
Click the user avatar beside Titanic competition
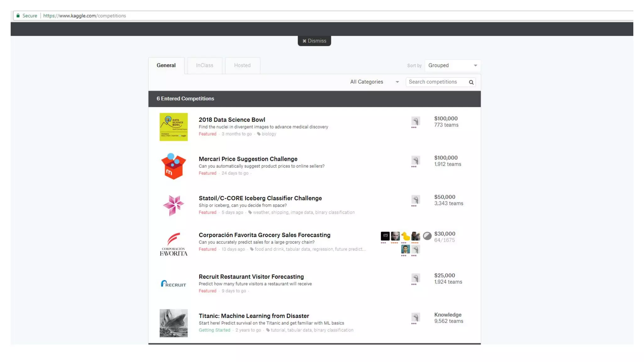coord(415,317)
